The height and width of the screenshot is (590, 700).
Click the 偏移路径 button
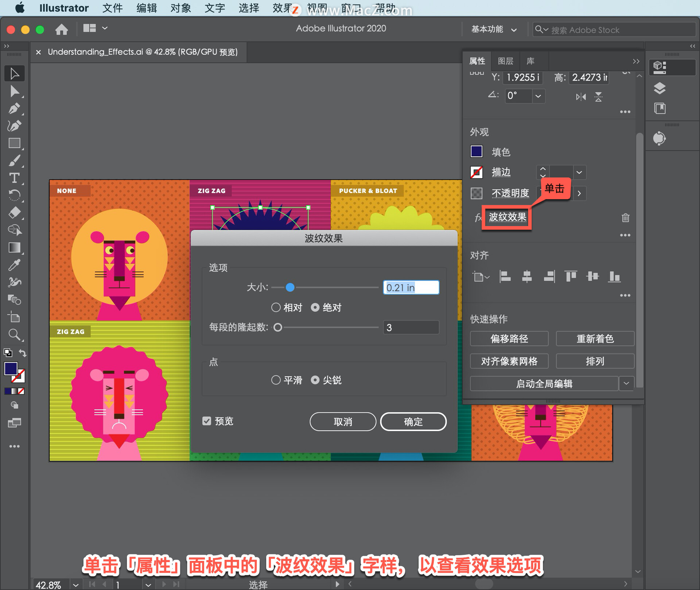509,339
